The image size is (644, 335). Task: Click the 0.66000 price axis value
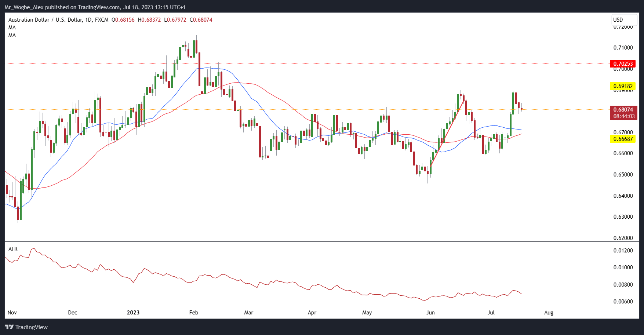[x=623, y=153]
